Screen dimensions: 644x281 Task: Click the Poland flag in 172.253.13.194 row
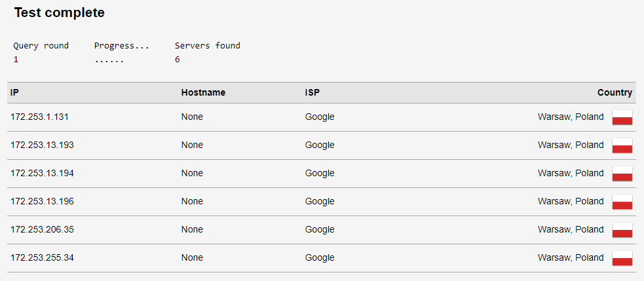622,174
